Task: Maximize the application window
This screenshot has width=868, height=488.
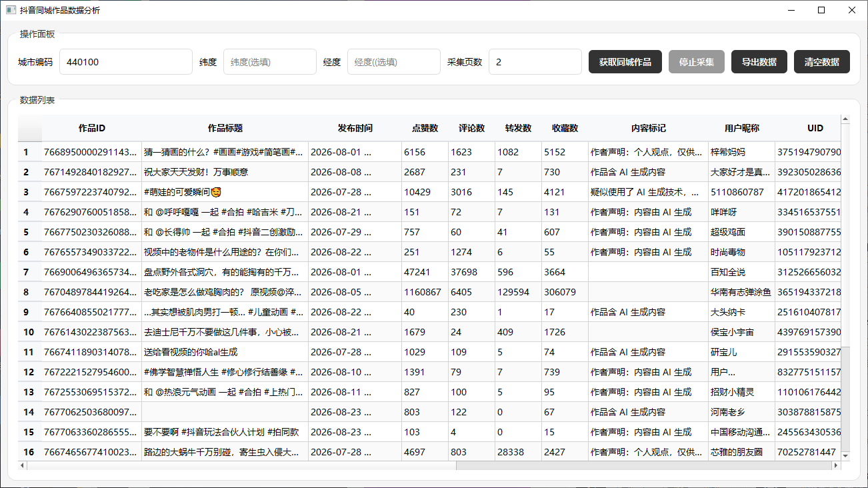Action: [x=821, y=10]
